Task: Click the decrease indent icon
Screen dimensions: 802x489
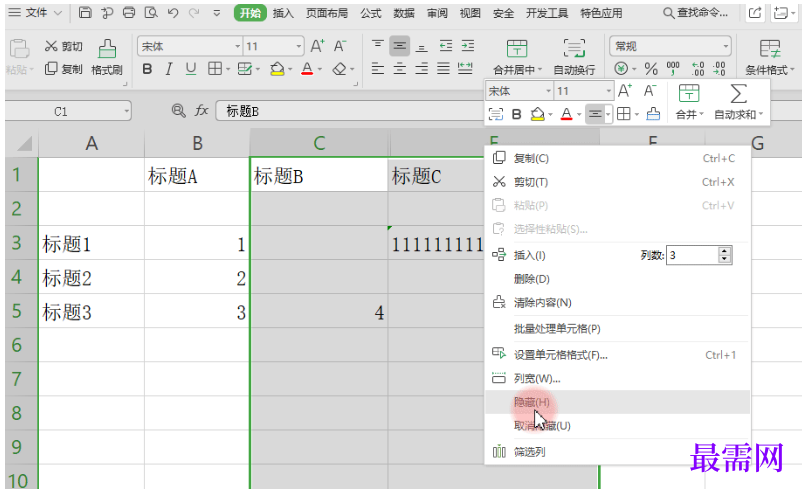Action: coord(446,47)
